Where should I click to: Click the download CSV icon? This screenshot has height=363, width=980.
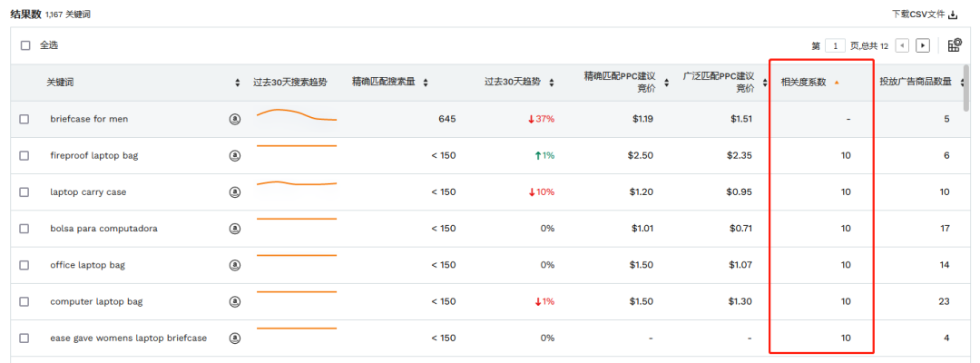953,15
